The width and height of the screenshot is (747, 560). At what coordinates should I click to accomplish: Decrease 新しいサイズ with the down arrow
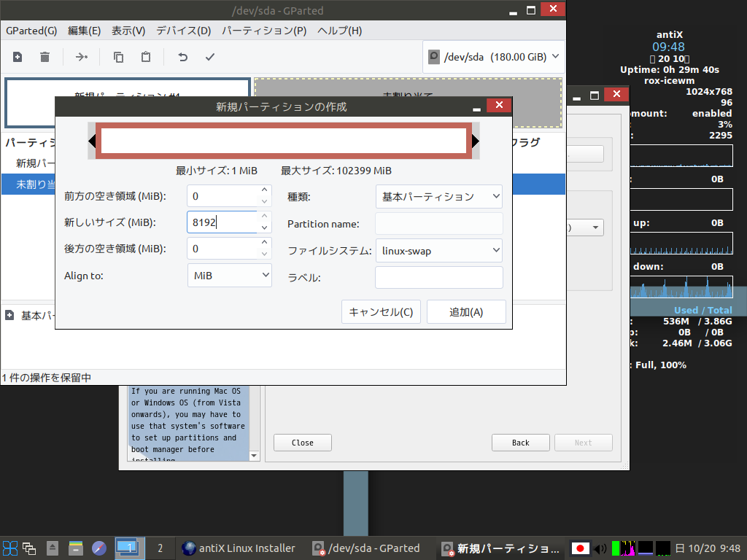pyautogui.click(x=264, y=227)
